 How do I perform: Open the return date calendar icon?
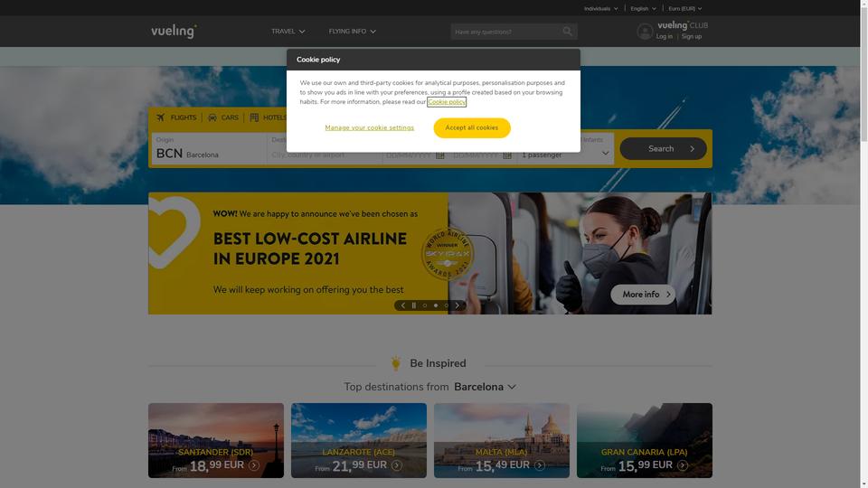(x=507, y=155)
